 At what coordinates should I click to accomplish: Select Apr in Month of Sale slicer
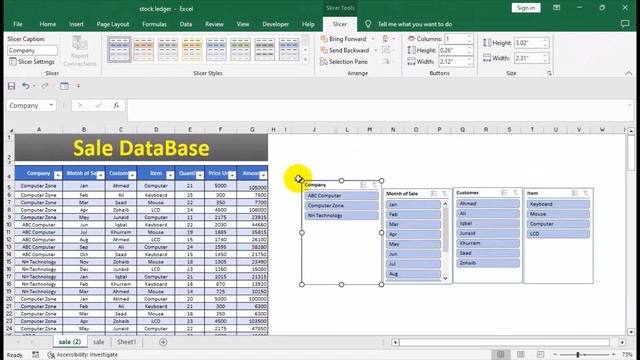tap(413, 234)
